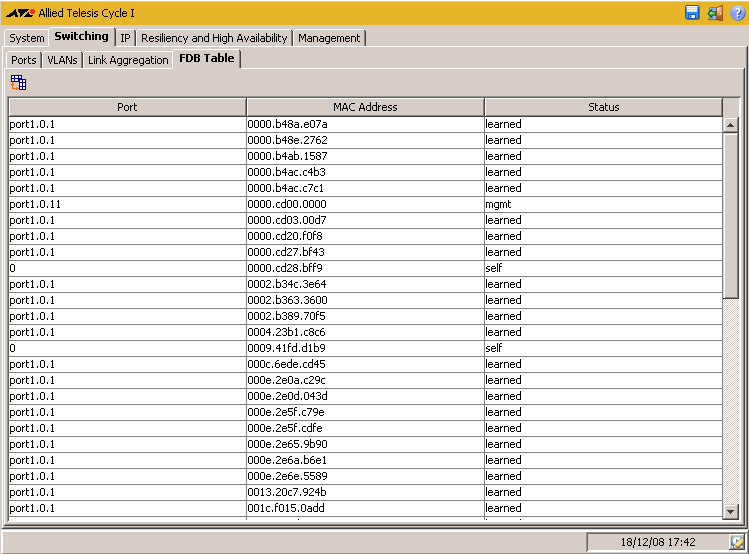This screenshot has height=554, width=749.
Task: Switch to the System tab
Action: click(x=27, y=38)
